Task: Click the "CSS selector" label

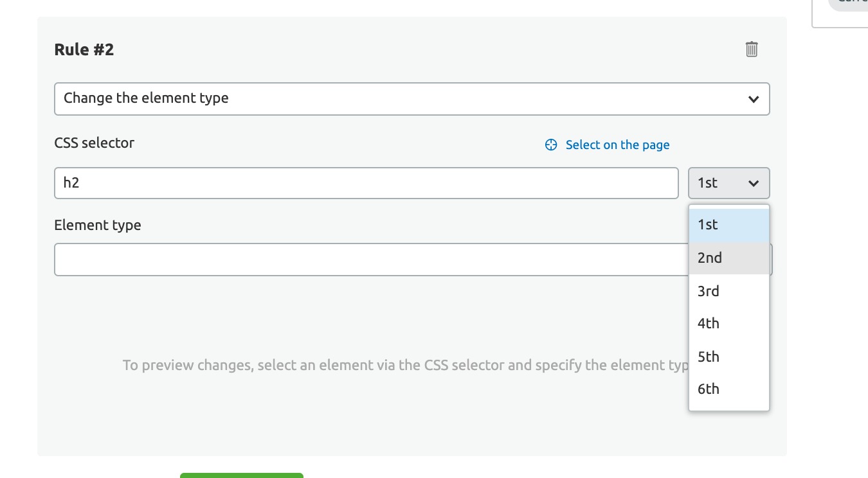Action: (95, 143)
